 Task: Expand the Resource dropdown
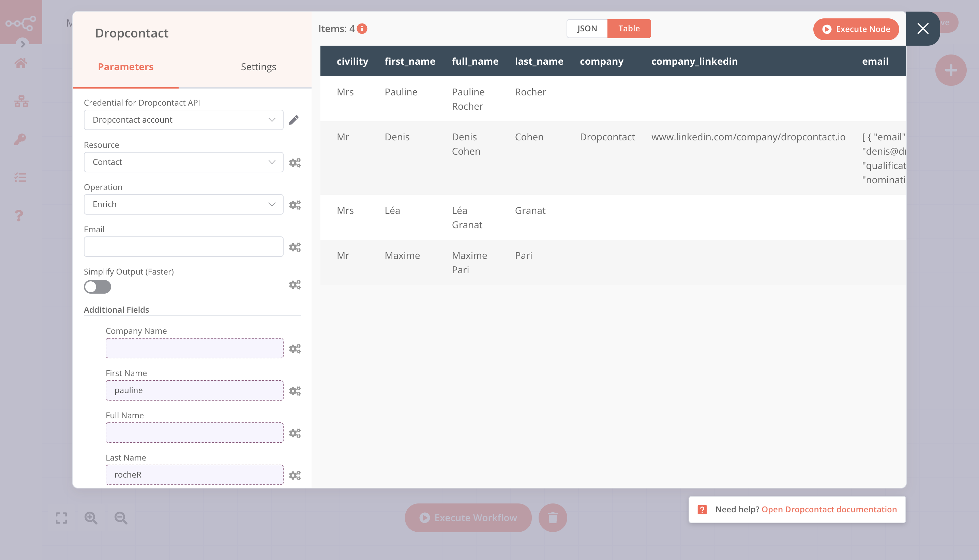(x=182, y=161)
